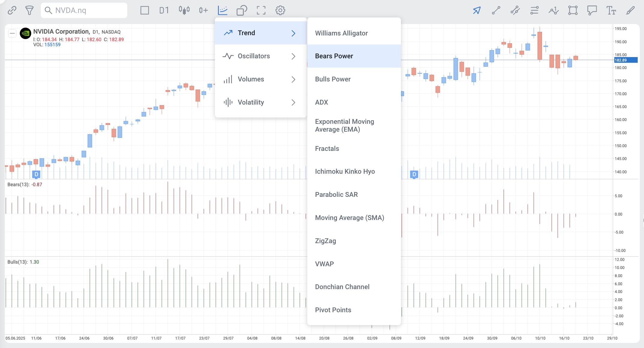
Task: Expand the Volatility submenu arrow
Action: pos(293,102)
